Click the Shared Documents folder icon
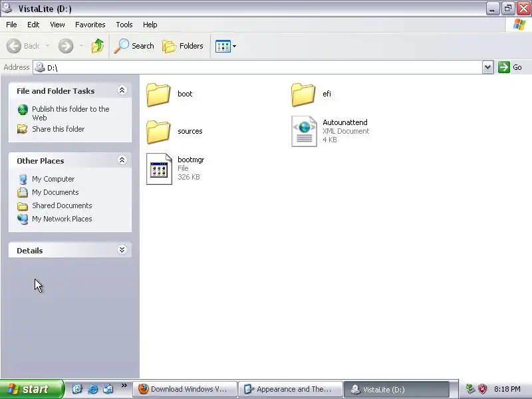This screenshot has width=532, height=399. coord(23,206)
